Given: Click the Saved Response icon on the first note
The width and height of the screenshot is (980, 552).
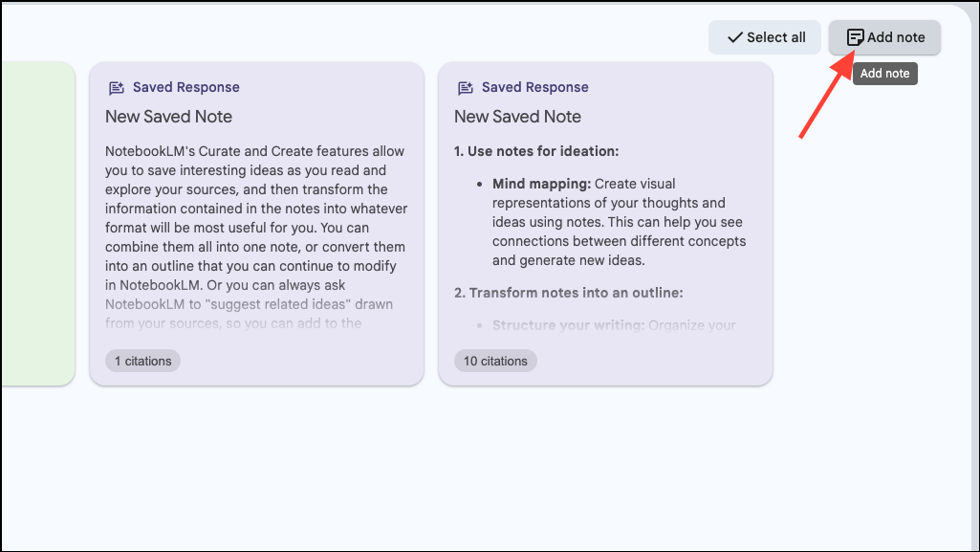Looking at the screenshot, I should click(116, 87).
